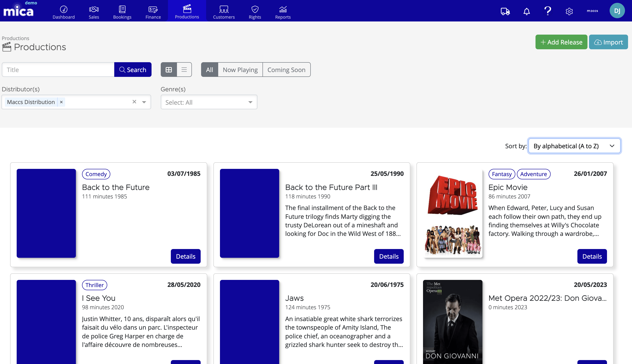Open the Dashboard section
Image resolution: width=632 pixels, height=364 pixels.
(x=64, y=11)
